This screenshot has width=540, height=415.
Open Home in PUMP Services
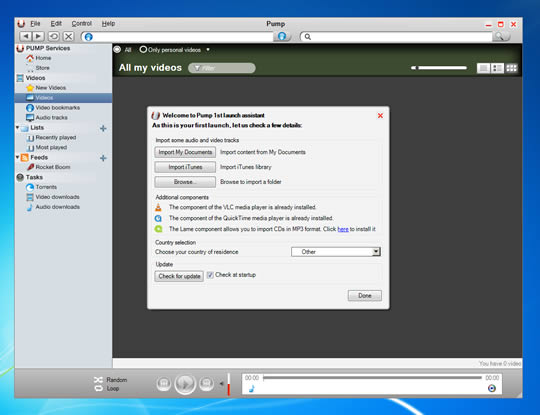click(x=43, y=58)
